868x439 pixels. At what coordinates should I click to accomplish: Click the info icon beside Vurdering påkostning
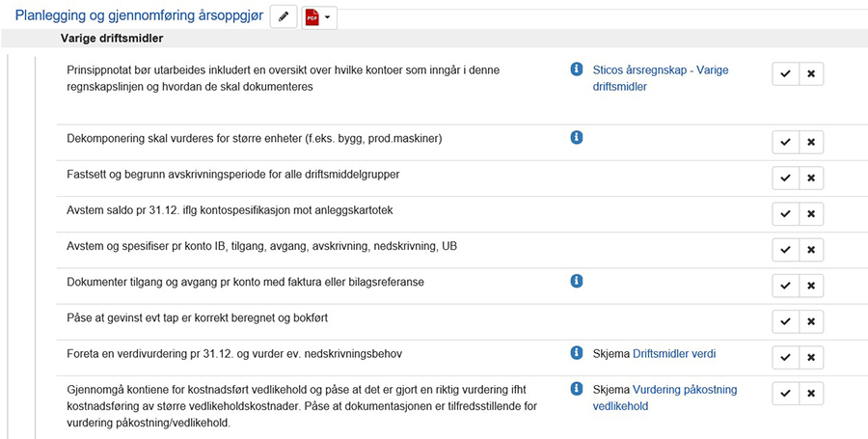pyautogui.click(x=577, y=389)
